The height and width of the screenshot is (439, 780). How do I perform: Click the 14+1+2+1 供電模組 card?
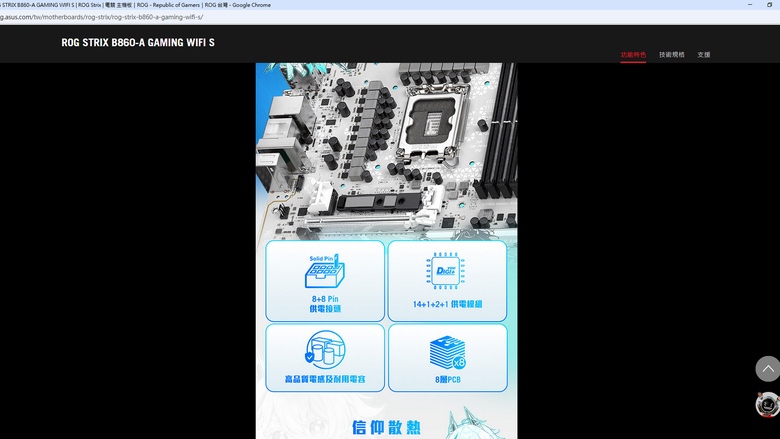447,281
